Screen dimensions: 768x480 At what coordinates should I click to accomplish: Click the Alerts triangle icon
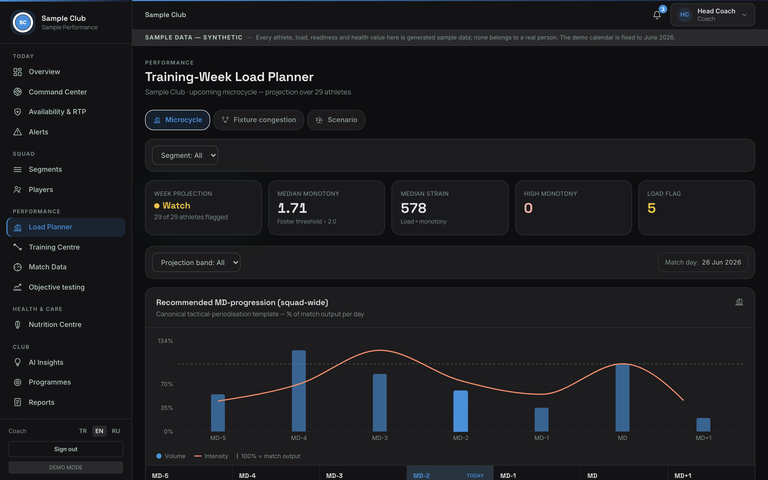click(18, 132)
